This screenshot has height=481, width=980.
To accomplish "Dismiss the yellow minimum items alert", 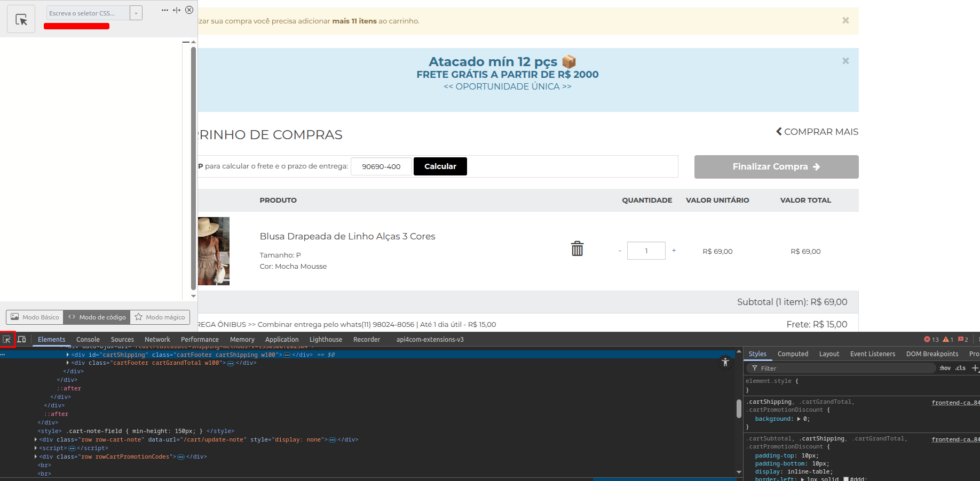I will pos(845,20).
